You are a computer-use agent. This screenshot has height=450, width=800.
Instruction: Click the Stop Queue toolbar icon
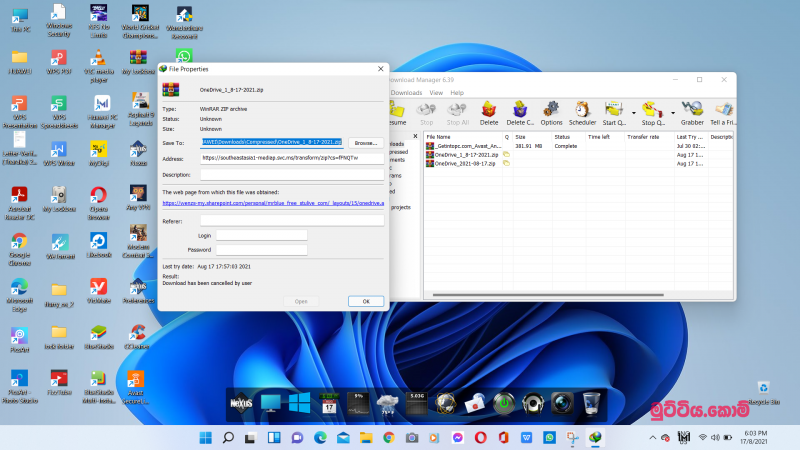[653, 113]
